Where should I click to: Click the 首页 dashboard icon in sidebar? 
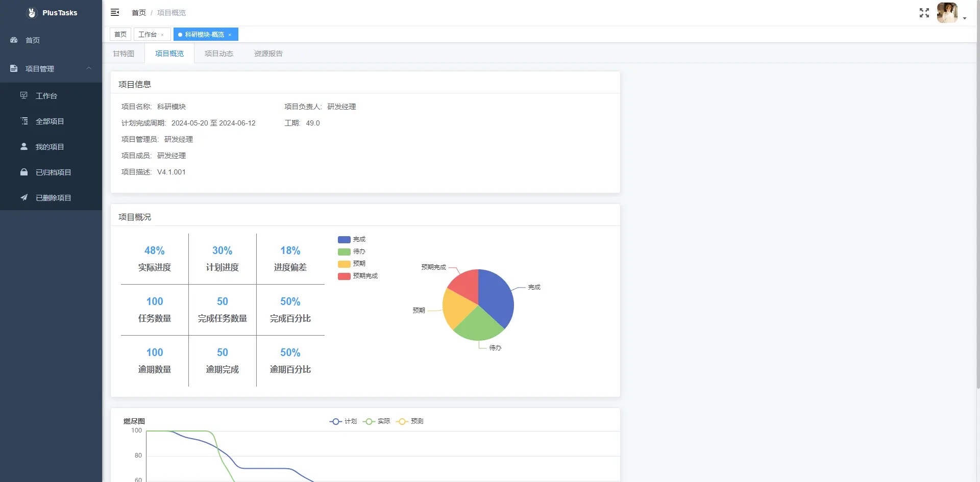click(14, 40)
